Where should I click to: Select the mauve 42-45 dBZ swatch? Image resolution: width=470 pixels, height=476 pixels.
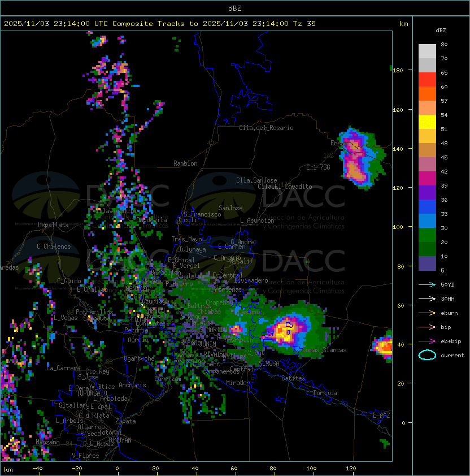[427, 165]
